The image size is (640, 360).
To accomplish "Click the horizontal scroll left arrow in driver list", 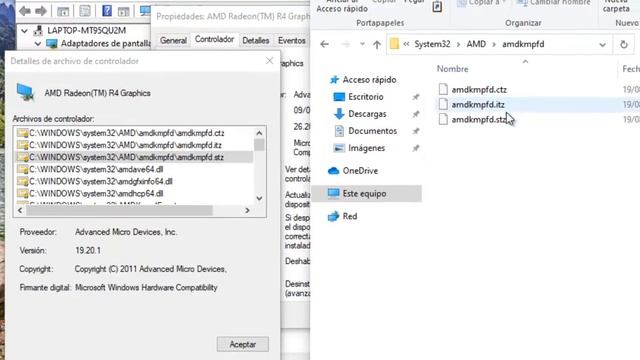I will [x=20, y=211].
